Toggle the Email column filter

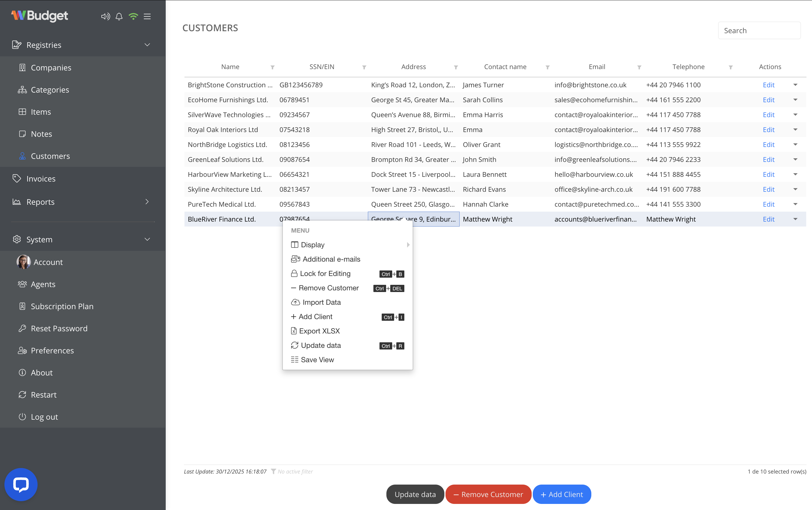639,67
